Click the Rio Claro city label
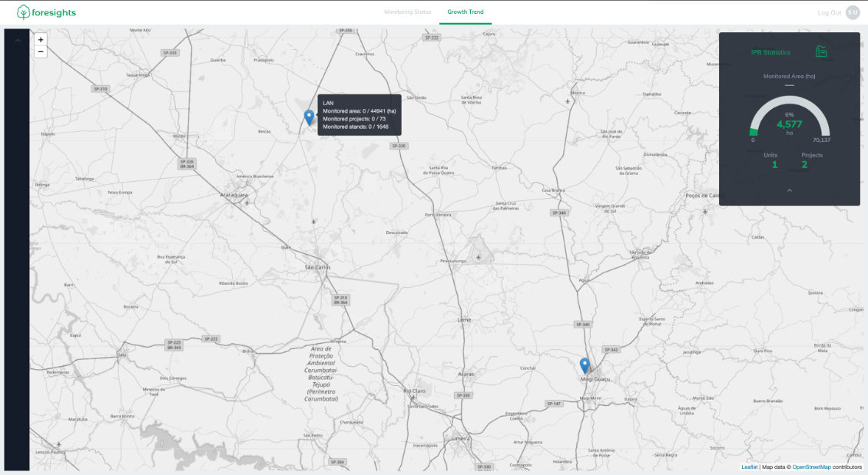 coord(414,391)
